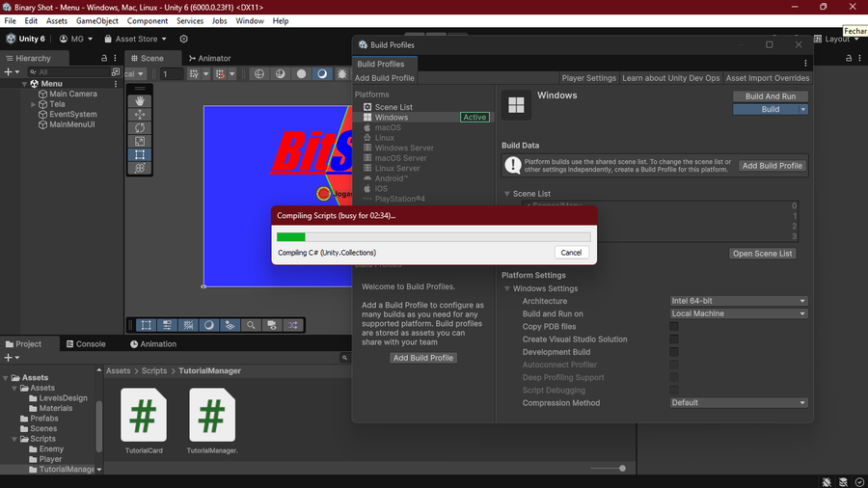Select the Rotate tool

tap(140, 128)
